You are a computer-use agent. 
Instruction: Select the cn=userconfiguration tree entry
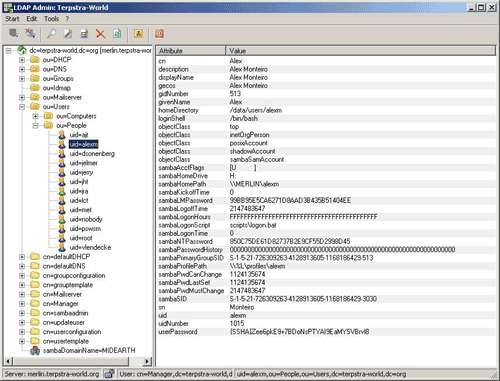point(72,332)
